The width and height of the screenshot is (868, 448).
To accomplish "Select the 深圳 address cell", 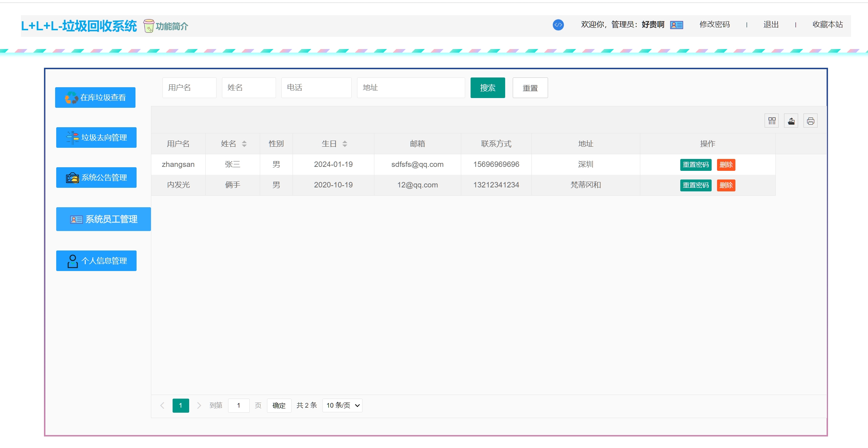I will (586, 164).
